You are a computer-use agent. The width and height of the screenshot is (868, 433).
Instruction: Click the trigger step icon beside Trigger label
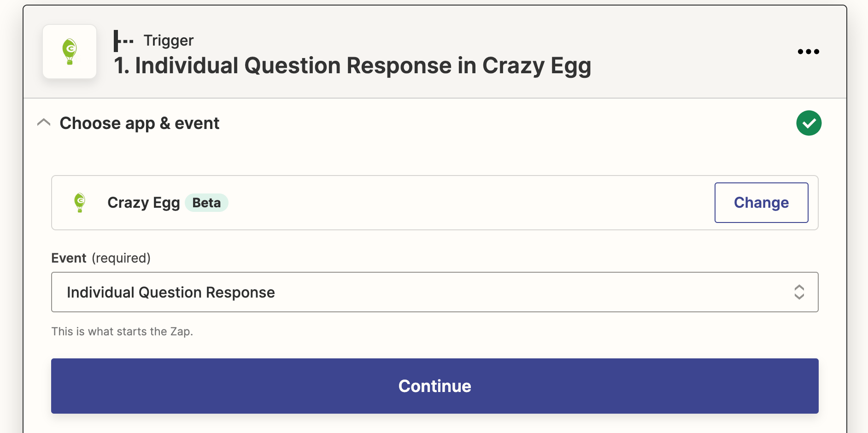(123, 41)
